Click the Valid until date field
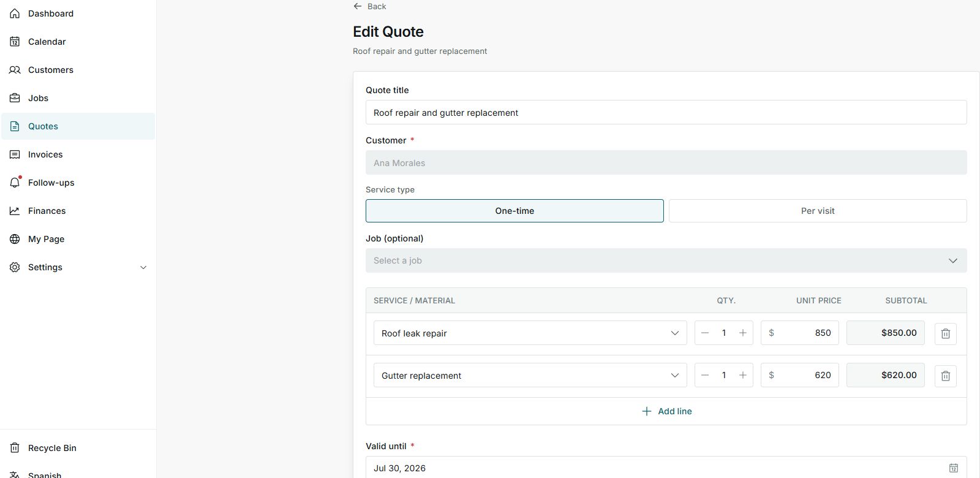The width and height of the screenshot is (980, 478). tap(666, 468)
